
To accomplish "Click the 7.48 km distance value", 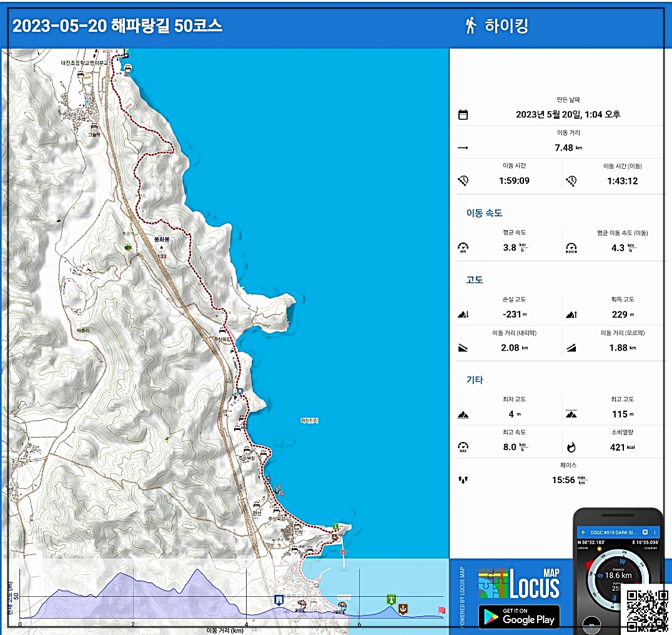I will [568, 147].
